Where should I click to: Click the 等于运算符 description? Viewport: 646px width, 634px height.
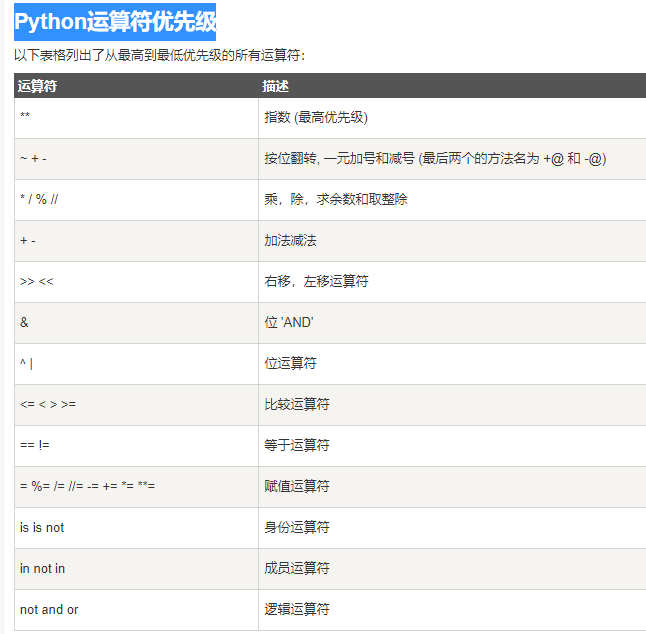297,445
